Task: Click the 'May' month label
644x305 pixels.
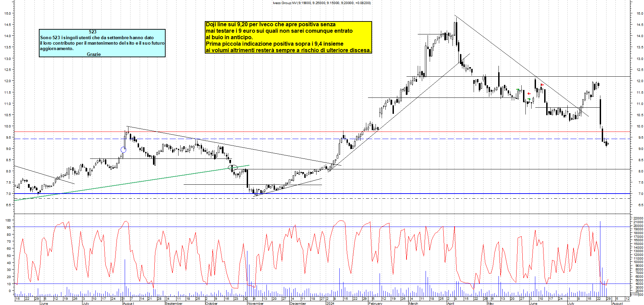Action: (x=491, y=303)
